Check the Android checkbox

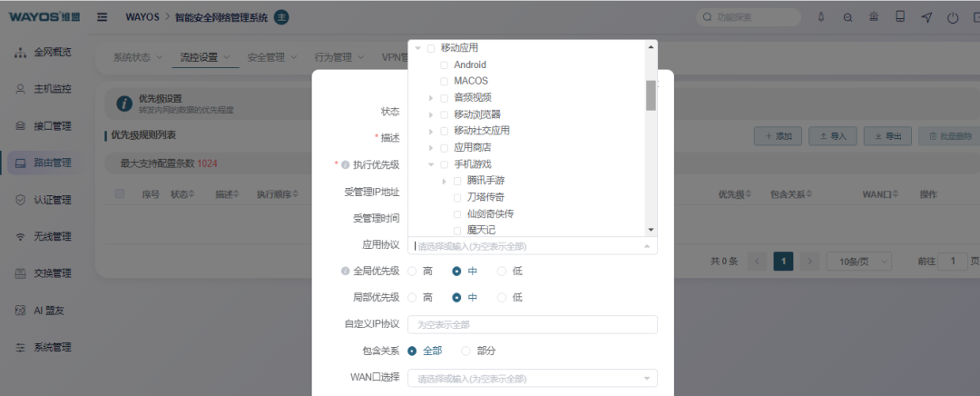click(x=444, y=64)
